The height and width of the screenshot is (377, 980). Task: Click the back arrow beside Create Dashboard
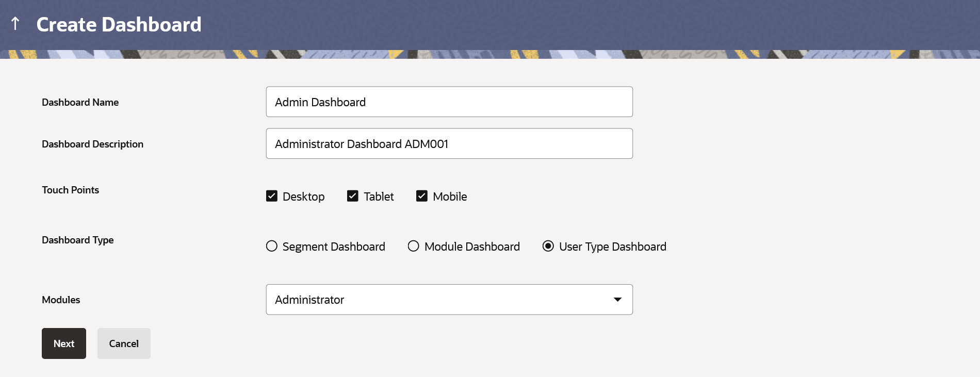point(15,23)
